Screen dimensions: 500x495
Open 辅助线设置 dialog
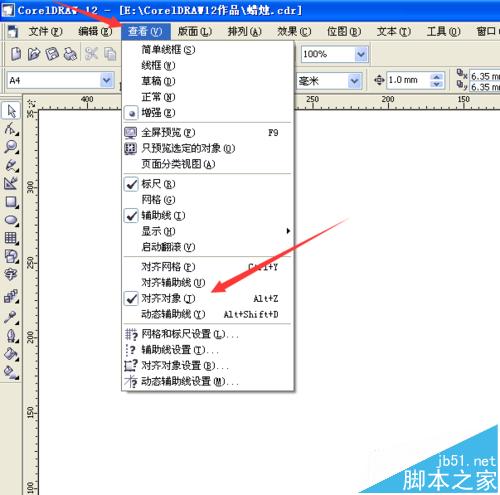tap(208, 350)
